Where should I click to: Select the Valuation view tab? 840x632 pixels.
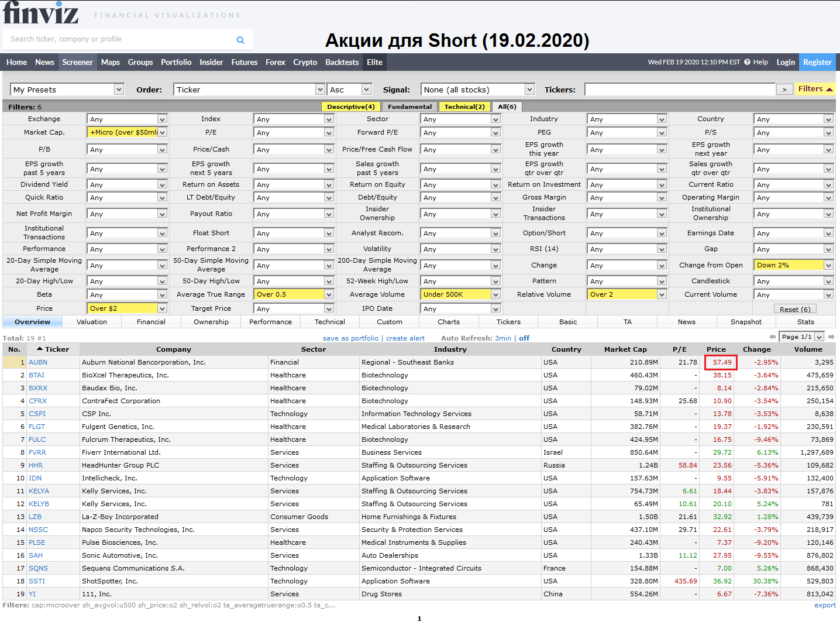coord(92,322)
